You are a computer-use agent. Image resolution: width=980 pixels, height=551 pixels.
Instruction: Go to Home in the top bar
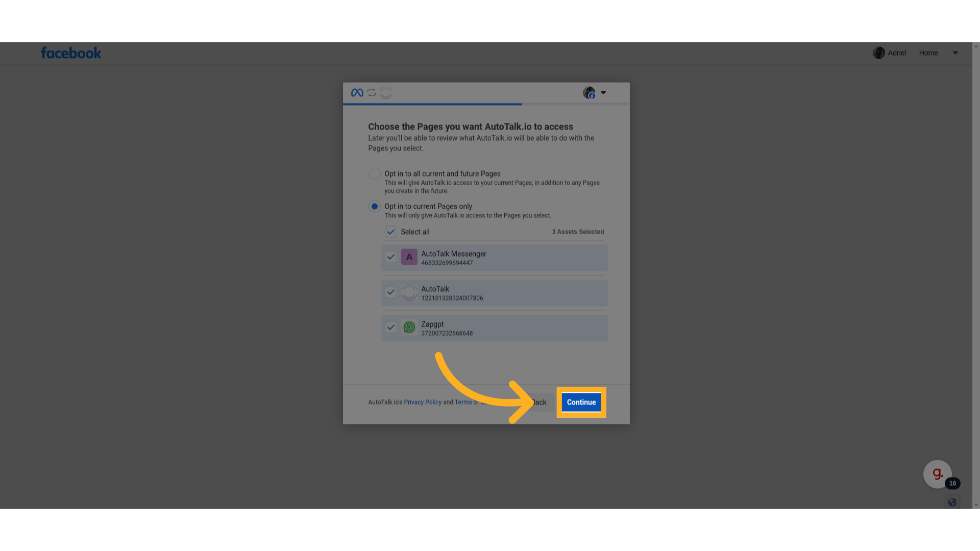928,53
